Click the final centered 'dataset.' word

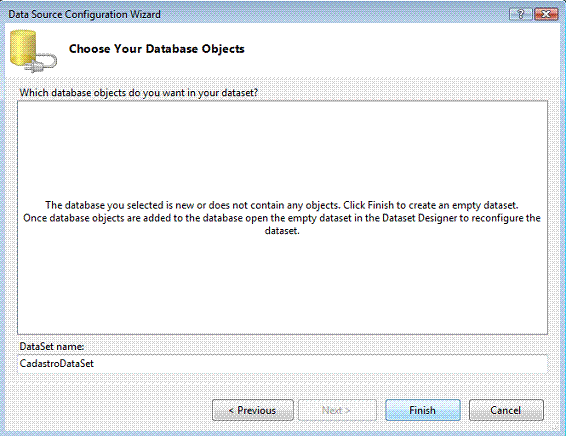click(282, 231)
